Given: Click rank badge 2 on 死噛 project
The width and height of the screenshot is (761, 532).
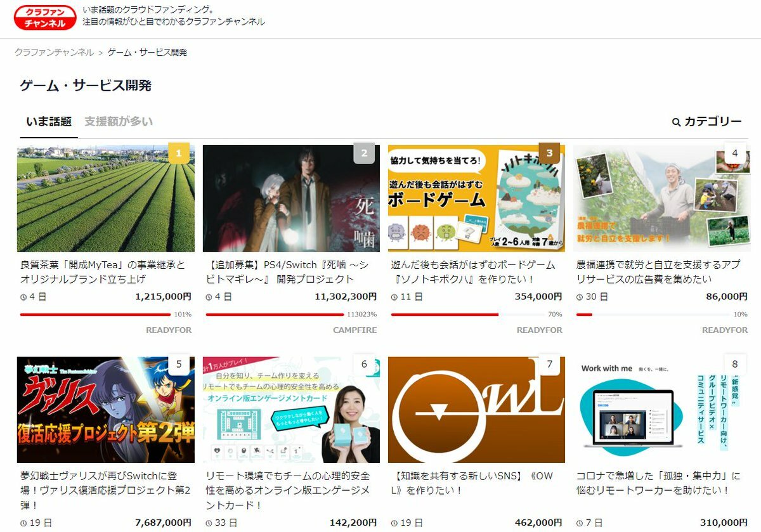Looking at the screenshot, I should point(364,153).
